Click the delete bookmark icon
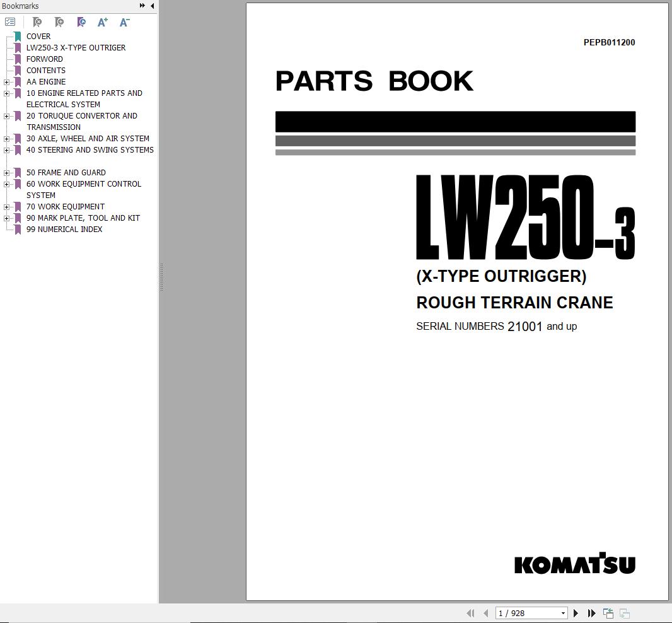 click(37, 22)
